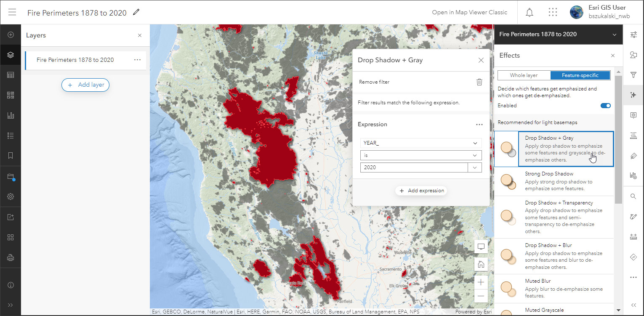Viewport: 644px width, 316px height.
Task: Open options for Fire Perimeters layer
Action: pos(137,60)
